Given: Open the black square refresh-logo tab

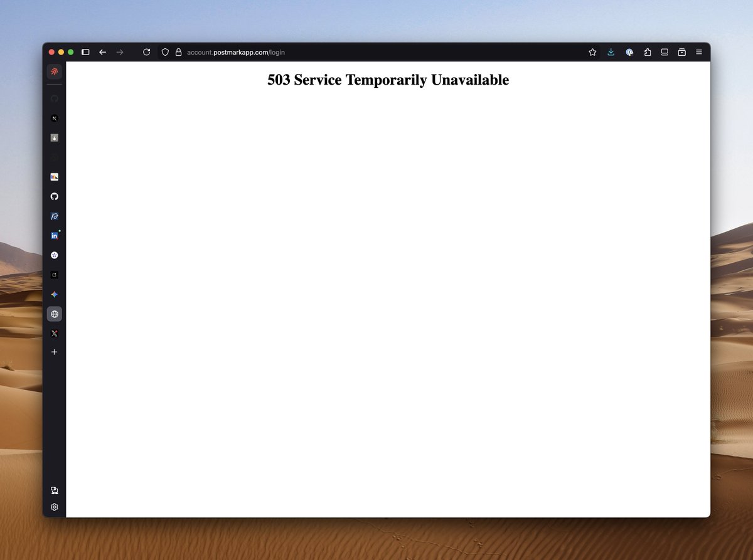Looking at the screenshot, I should pyautogui.click(x=54, y=275).
